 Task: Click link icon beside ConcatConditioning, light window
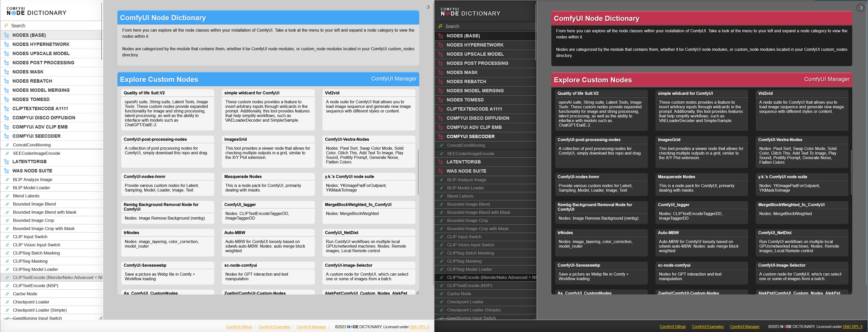tap(7, 145)
